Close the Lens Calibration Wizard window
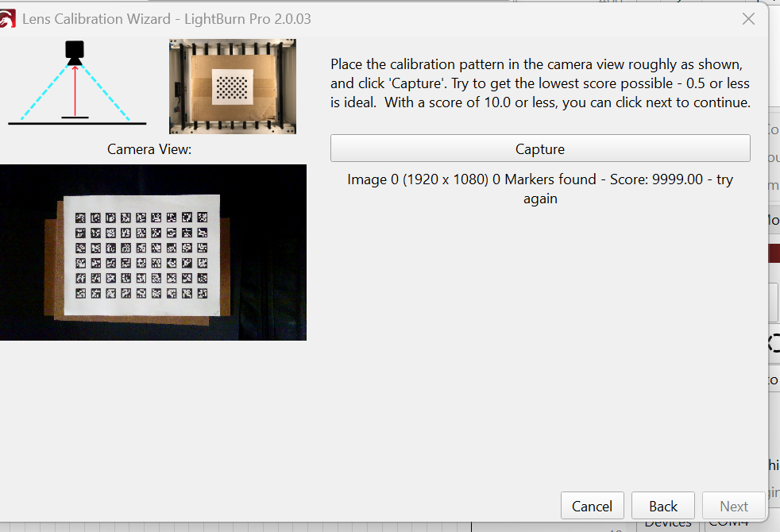This screenshot has width=780, height=532. pos(748,19)
